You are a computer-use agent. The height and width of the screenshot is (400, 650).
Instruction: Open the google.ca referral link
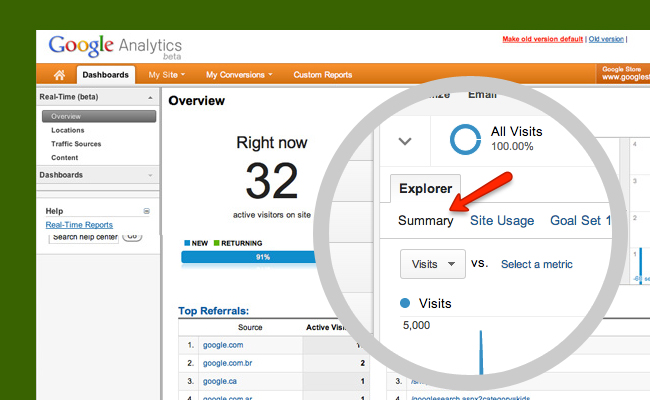[x=220, y=381]
